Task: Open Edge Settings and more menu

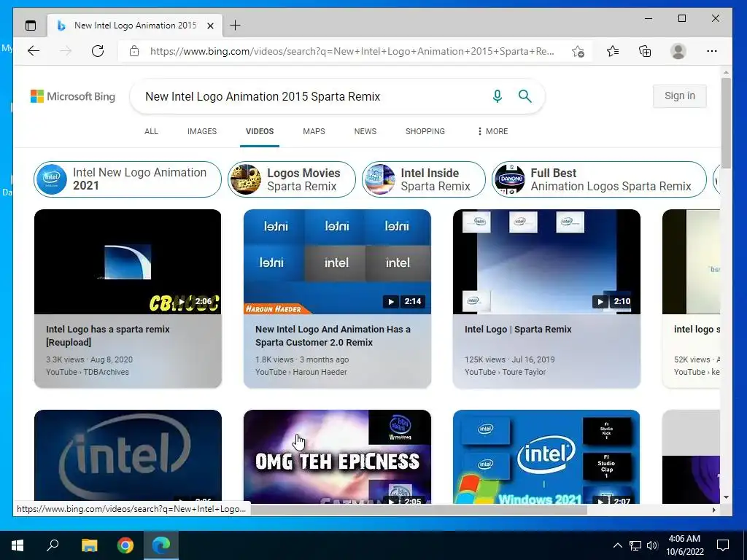Action: pyautogui.click(x=712, y=51)
